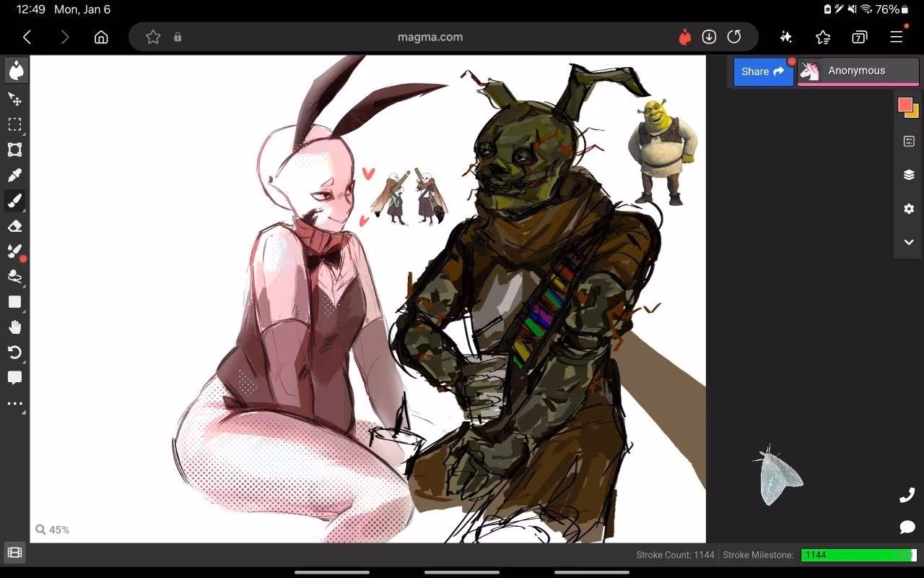Open the foreground color swatch
This screenshot has height=578, width=924.
click(905, 105)
